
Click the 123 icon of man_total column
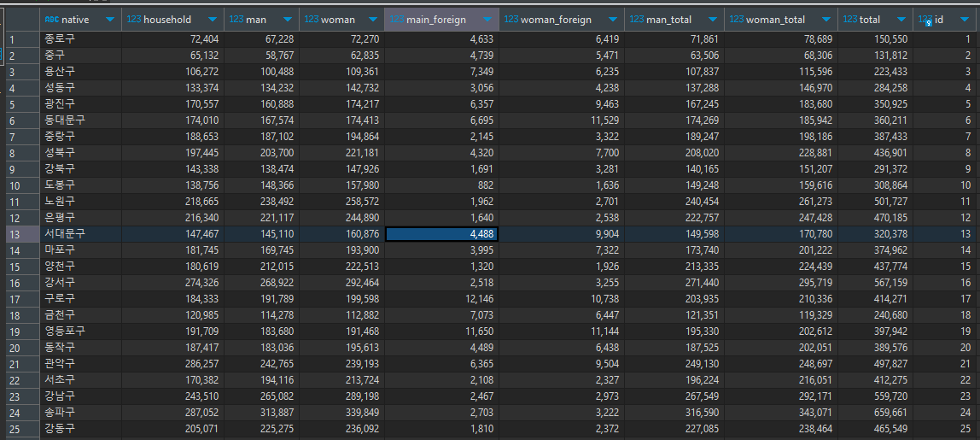tap(637, 20)
